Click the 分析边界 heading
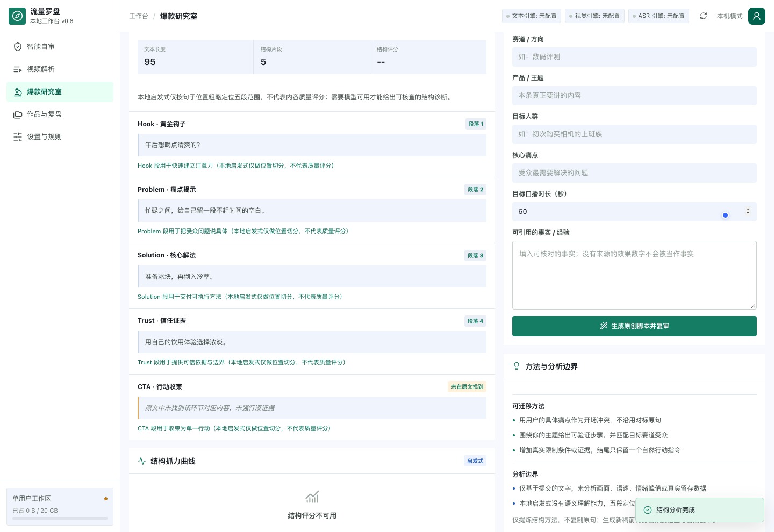 [x=525, y=475]
